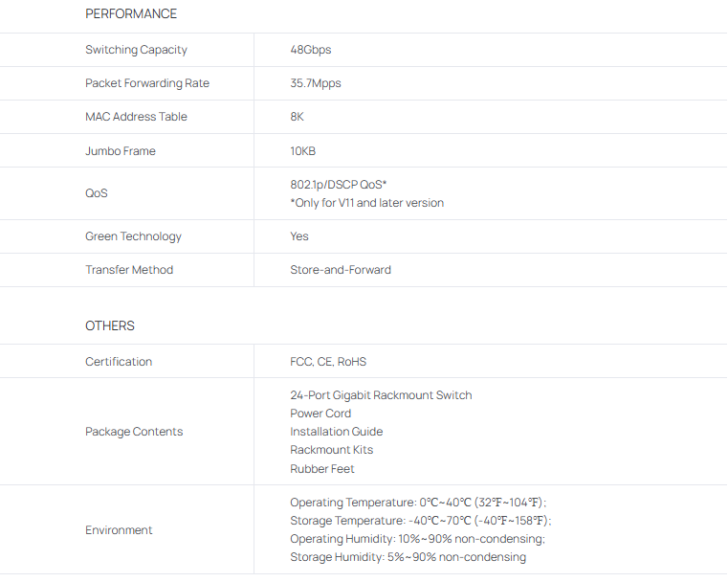Click the PERFORMANCE section heading
The width and height of the screenshot is (728, 582).
tap(131, 14)
